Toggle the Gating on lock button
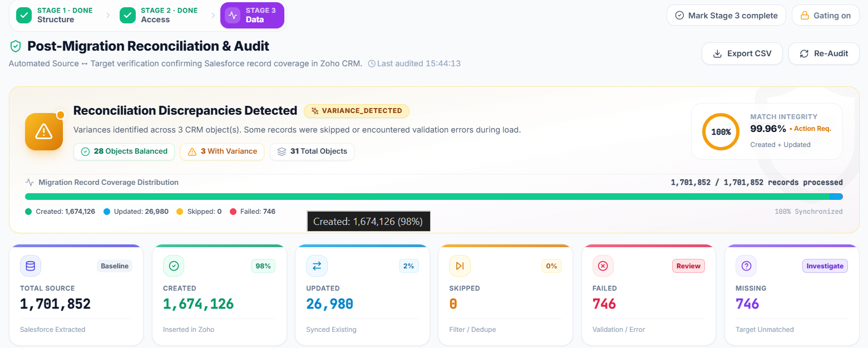This screenshot has width=868, height=348. [826, 15]
